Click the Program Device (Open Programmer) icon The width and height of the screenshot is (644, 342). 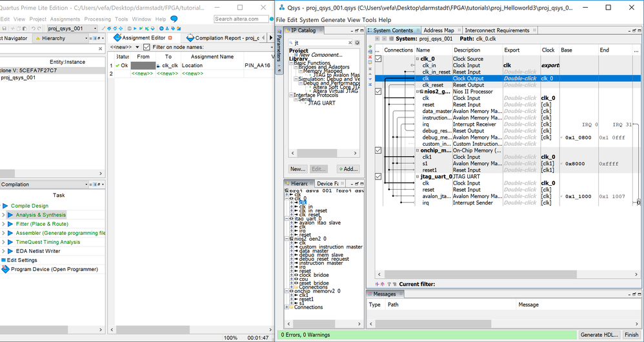6,269
